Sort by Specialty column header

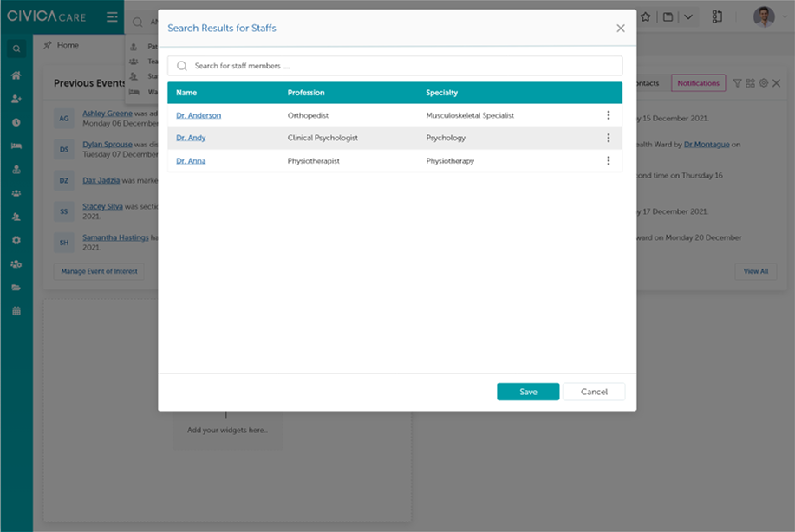pyautogui.click(x=441, y=93)
